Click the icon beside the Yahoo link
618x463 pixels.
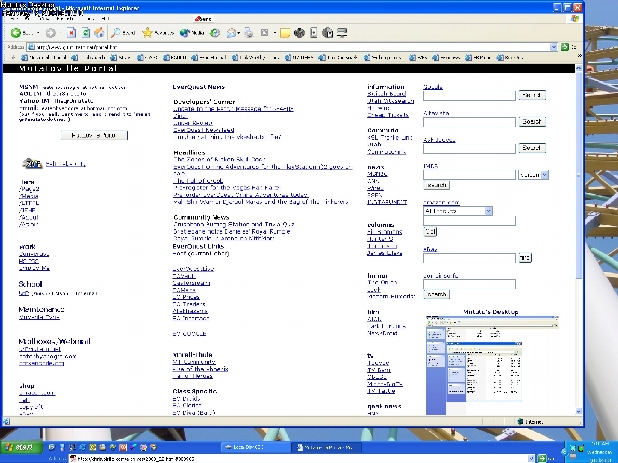(x=30, y=163)
